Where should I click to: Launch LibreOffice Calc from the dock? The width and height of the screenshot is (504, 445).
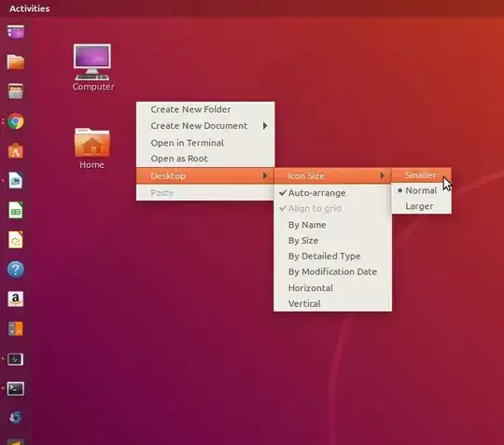tap(16, 210)
